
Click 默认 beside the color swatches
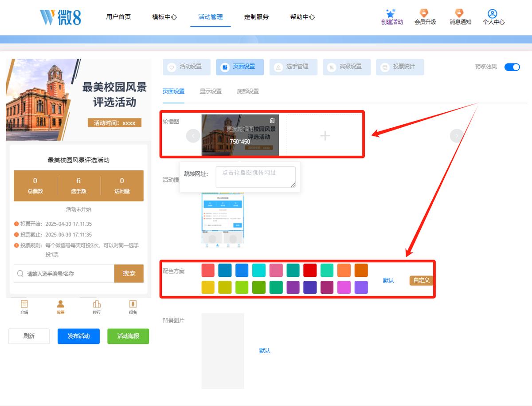(389, 280)
